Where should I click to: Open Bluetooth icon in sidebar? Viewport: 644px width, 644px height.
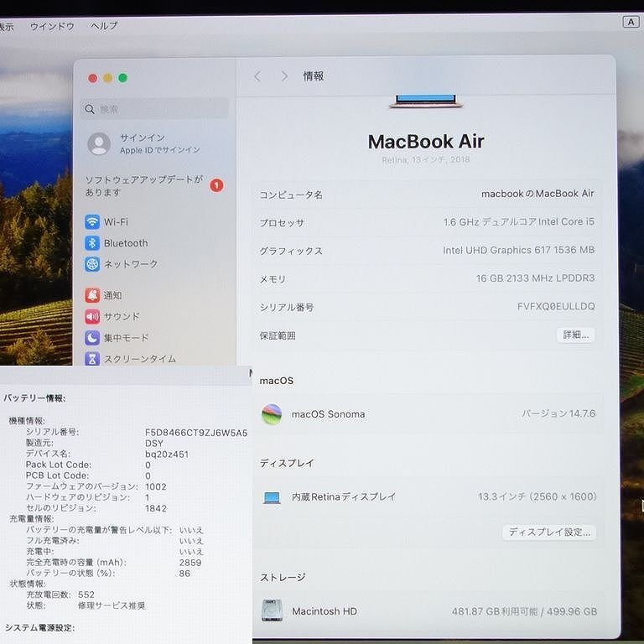(x=92, y=243)
